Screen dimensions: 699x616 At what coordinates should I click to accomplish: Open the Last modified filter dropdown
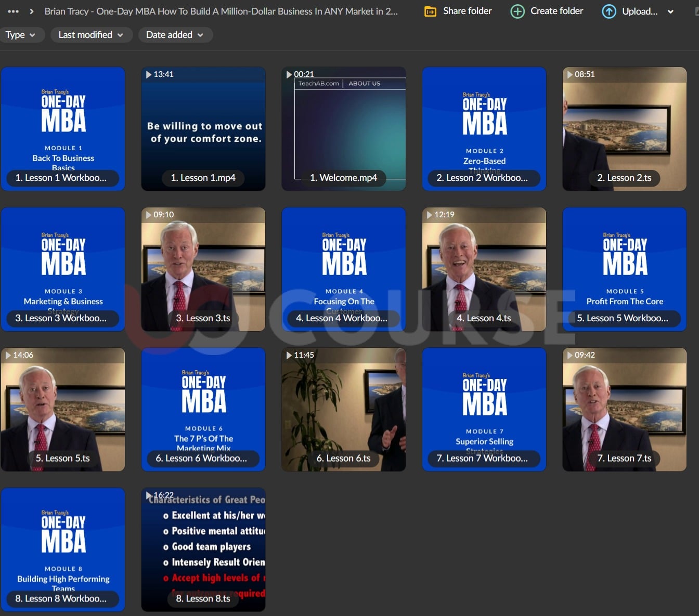91,35
